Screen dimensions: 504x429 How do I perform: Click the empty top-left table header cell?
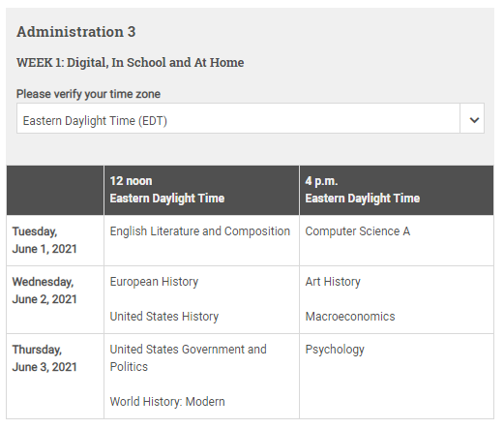(x=55, y=190)
